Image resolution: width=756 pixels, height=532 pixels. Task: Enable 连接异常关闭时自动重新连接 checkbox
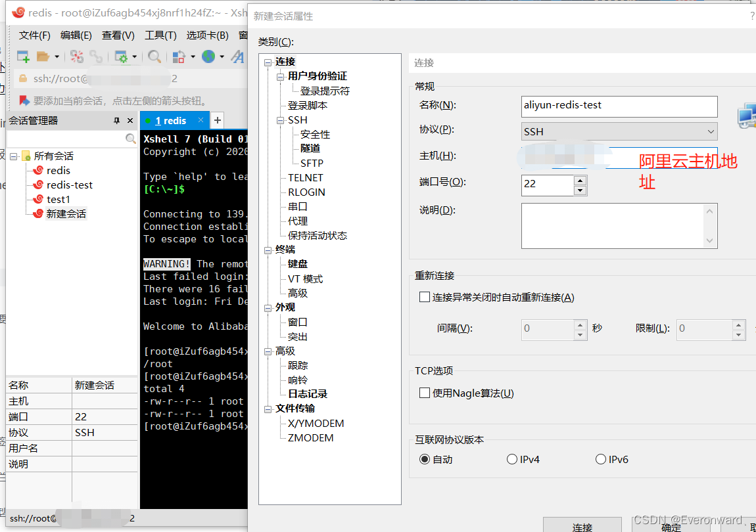(x=424, y=297)
